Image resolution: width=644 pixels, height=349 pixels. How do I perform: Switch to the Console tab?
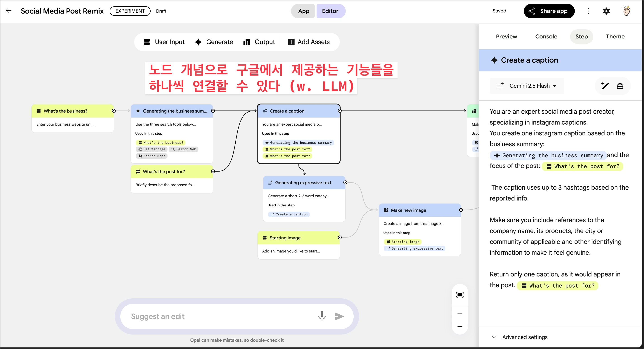pyautogui.click(x=546, y=36)
